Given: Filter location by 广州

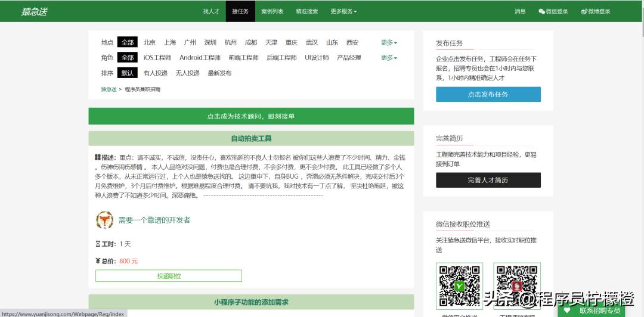Looking at the screenshot, I should coord(190,42).
